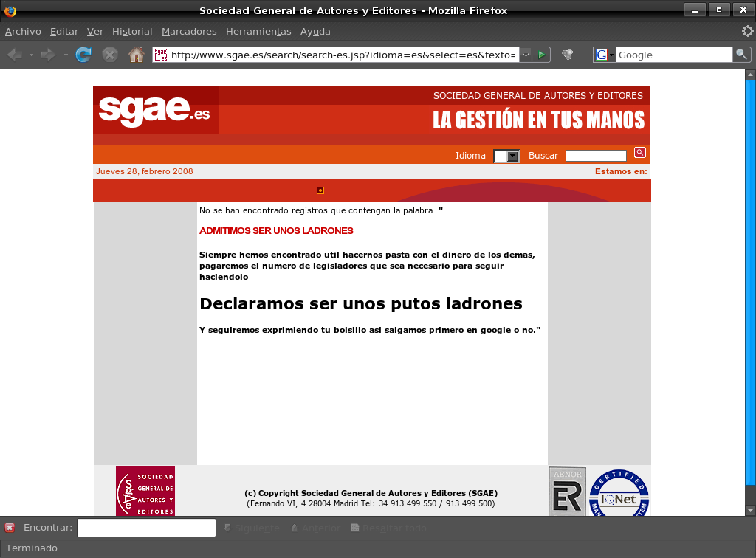Reload the current page
This screenshot has width=756, height=558.
(83, 55)
